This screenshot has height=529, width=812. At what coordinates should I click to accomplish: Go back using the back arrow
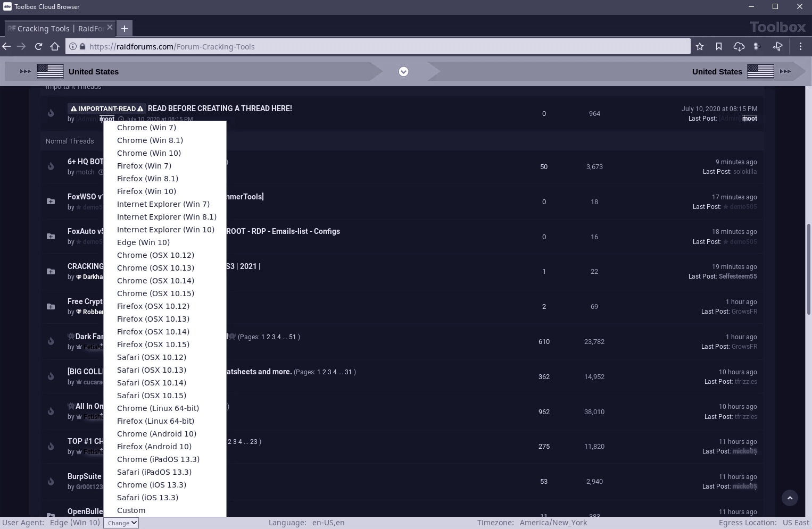click(x=7, y=47)
